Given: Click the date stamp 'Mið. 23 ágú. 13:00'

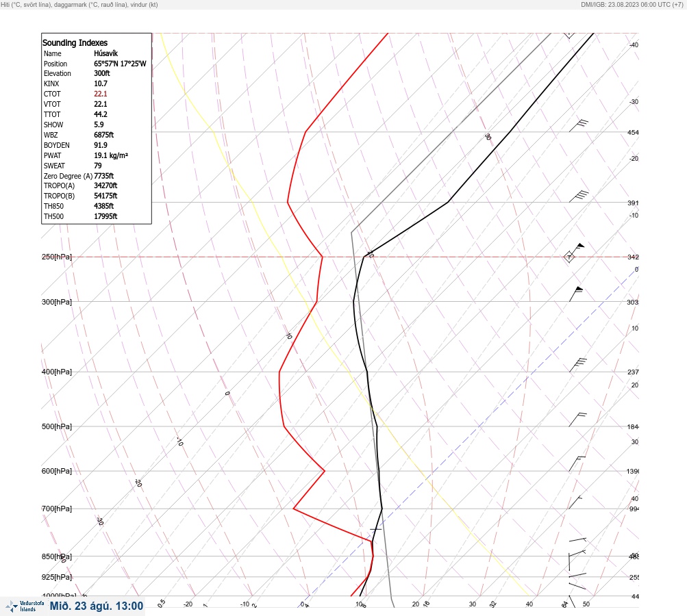Looking at the screenshot, I should point(97,606).
